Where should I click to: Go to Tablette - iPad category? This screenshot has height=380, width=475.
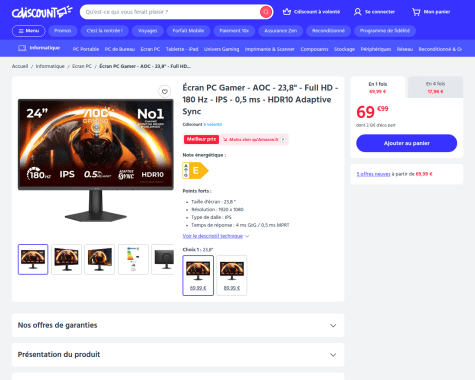[x=182, y=49]
